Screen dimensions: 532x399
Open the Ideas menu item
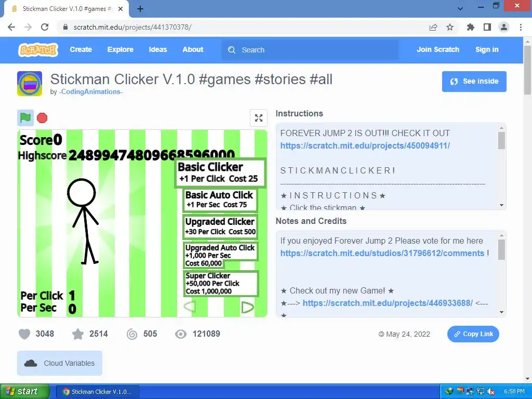tap(158, 49)
